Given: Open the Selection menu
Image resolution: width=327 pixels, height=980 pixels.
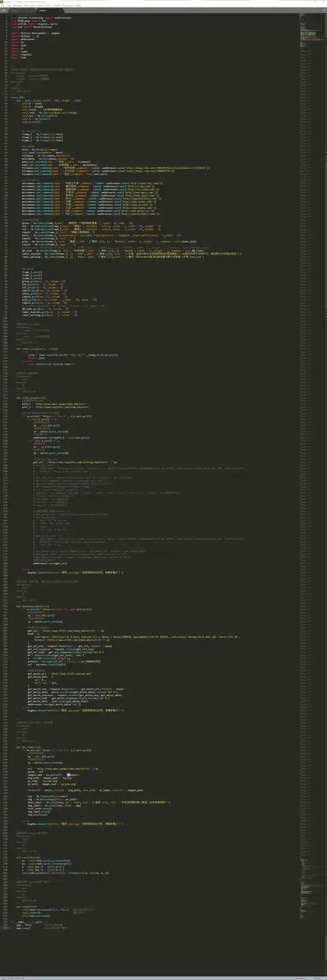Looking at the screenshot, I should click(17, 5).
